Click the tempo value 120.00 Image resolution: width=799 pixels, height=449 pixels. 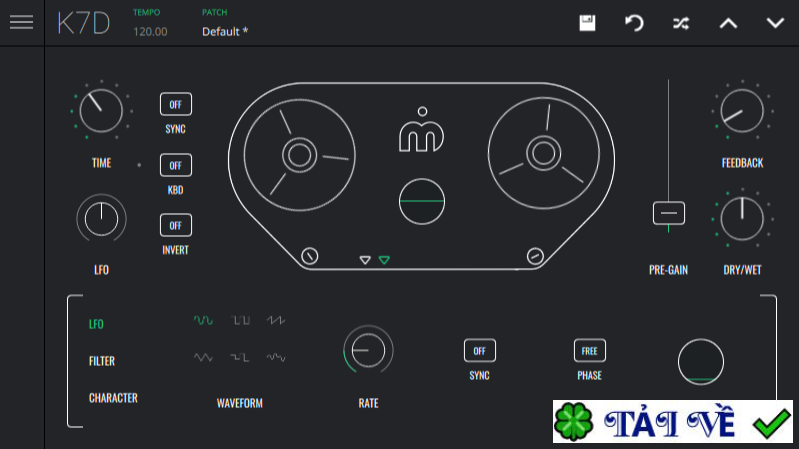coord(150,32)
